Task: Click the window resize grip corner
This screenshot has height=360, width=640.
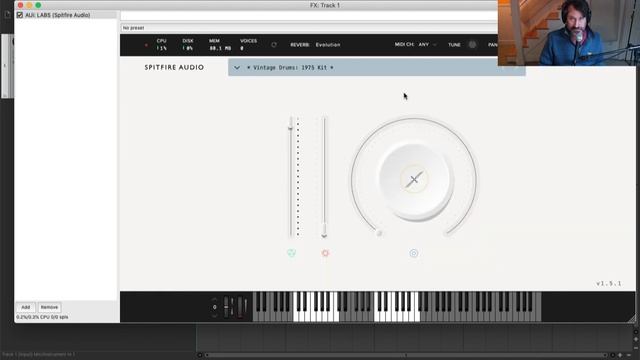Action: (632, 319)
